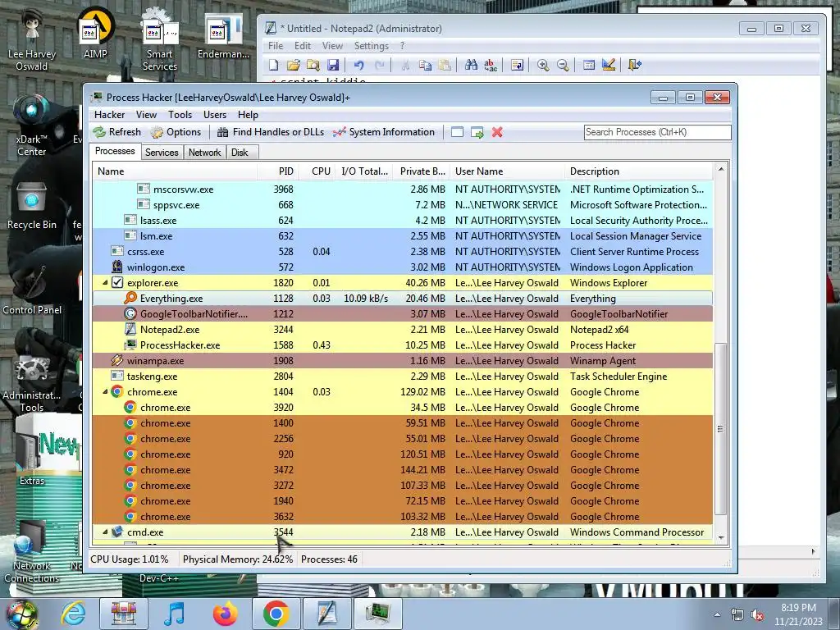The image size is (840, 630).
Task: Click the New document icon in Notepad2
Action: coord(273,66)
